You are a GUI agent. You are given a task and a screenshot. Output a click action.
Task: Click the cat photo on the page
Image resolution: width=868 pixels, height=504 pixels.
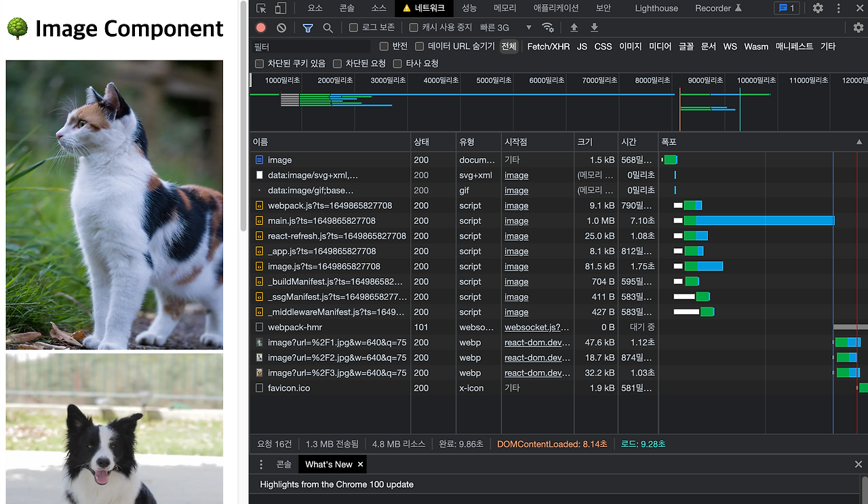tap(115, 205)
